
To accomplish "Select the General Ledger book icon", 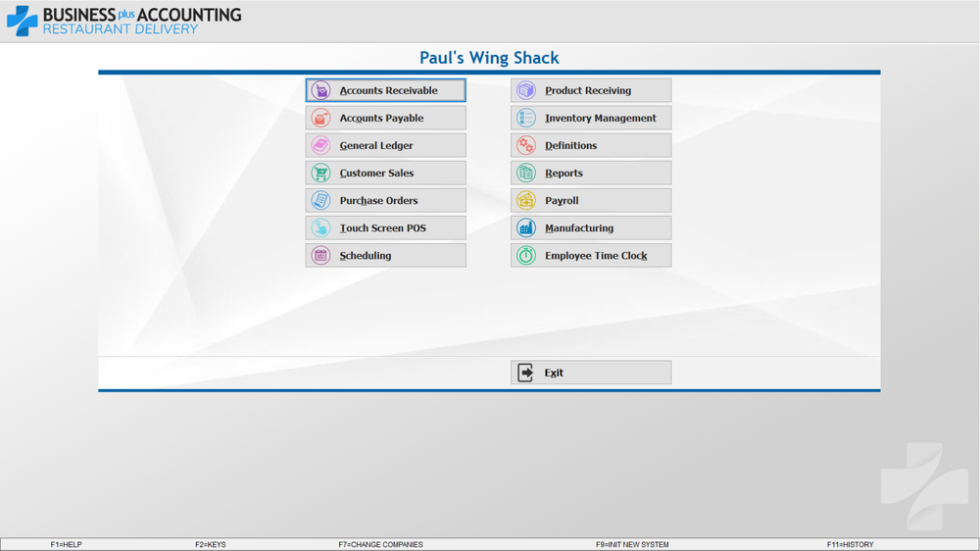I will click(x=320, y=145).
